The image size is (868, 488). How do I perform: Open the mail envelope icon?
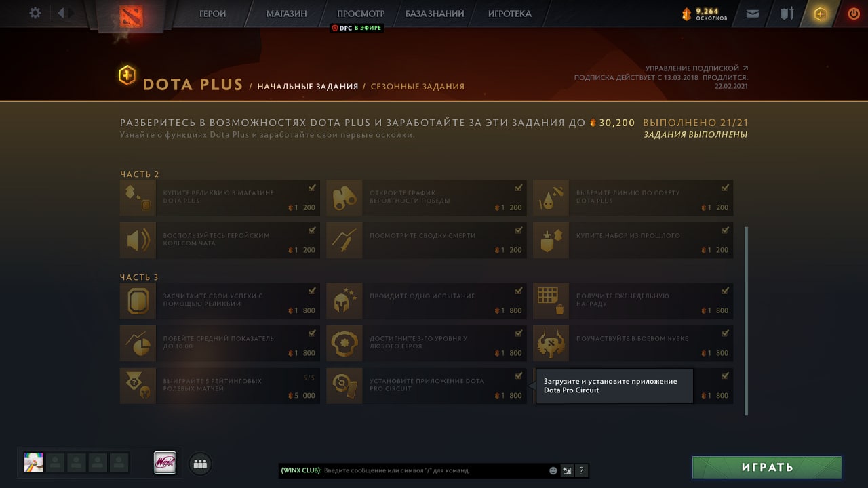coord(752,13)
